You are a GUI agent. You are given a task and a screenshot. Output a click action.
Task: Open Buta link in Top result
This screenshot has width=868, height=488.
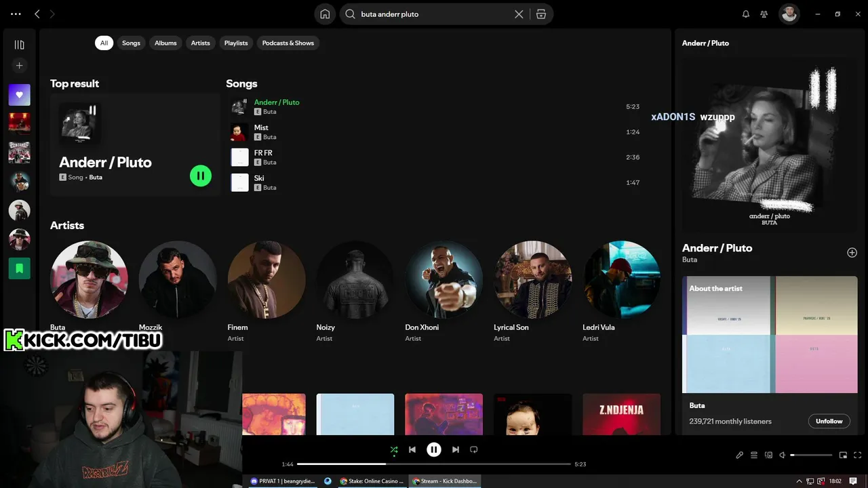click(96, 177)
